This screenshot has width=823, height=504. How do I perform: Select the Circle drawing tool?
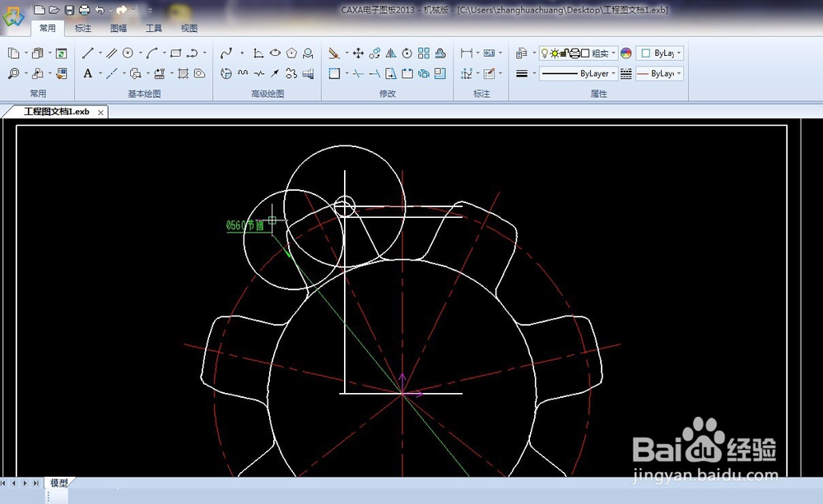click(128, 53)
